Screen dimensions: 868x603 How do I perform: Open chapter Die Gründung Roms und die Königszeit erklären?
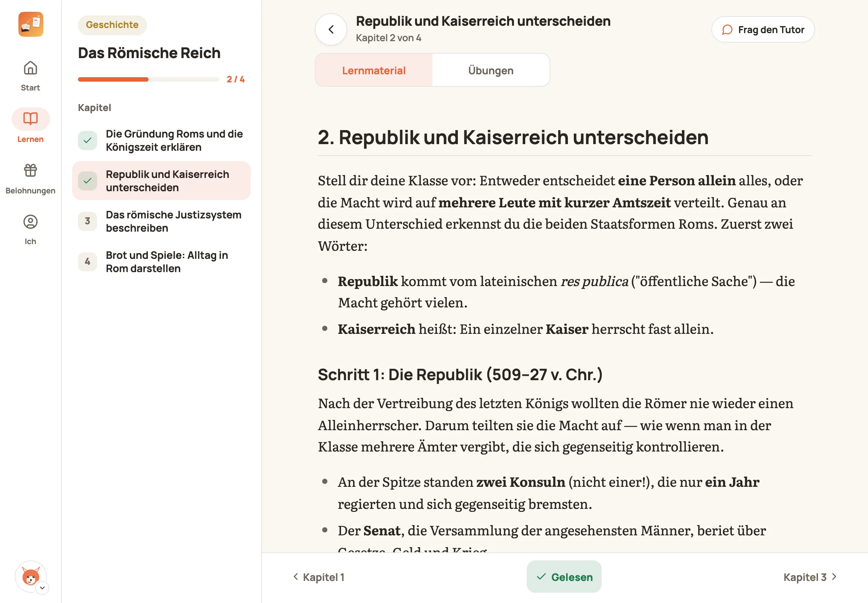pos(161,140)
